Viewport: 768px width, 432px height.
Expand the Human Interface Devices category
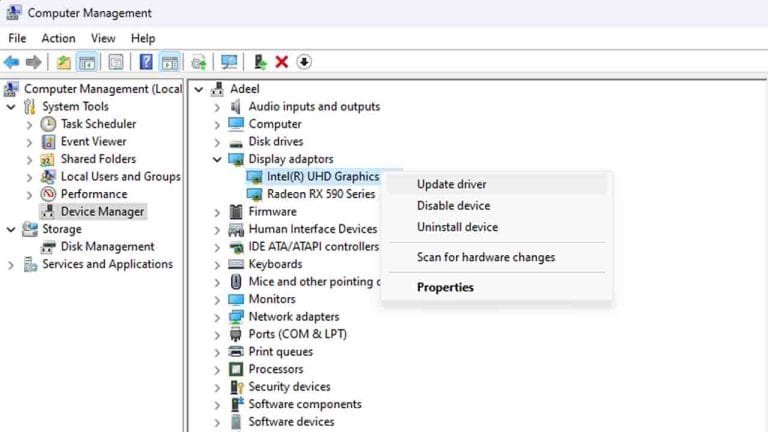217,230
